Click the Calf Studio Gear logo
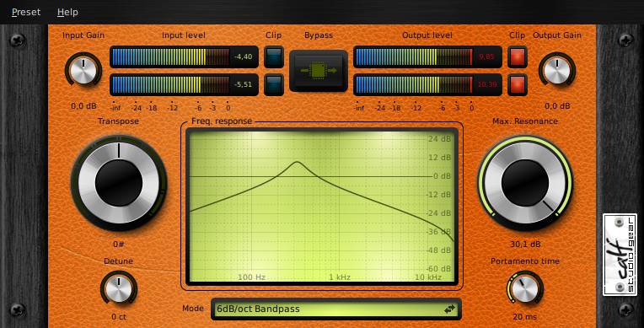 pyautogui.click(x=620, y=255)
